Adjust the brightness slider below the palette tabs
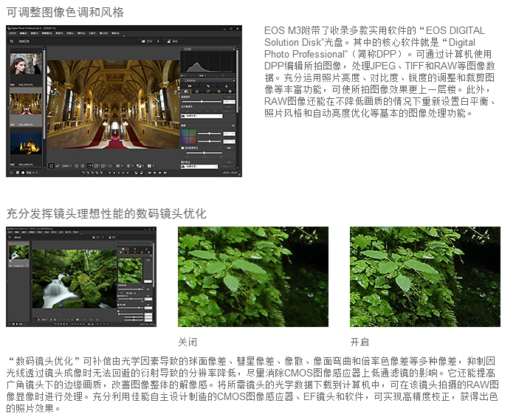516x420 pixels. pos(202,102)
